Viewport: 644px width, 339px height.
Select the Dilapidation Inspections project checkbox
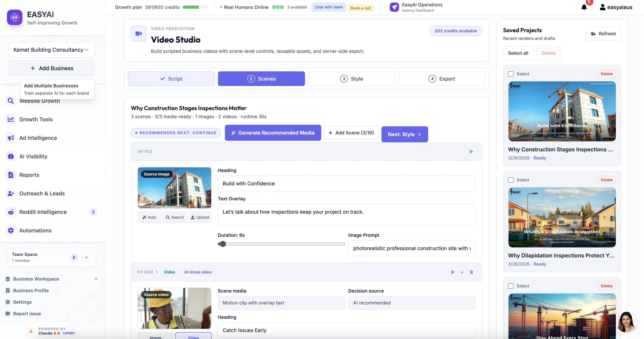click(511, 180)
